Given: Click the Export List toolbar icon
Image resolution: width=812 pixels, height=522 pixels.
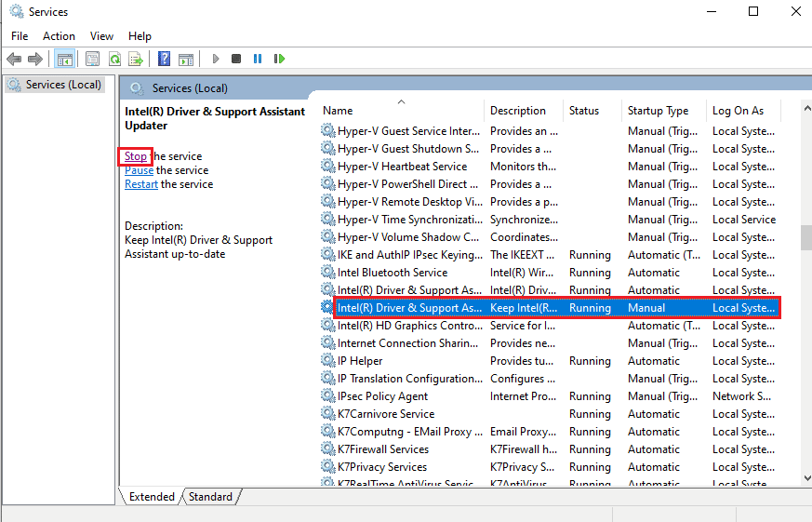Looking at the screenshot, I should 136,59.
